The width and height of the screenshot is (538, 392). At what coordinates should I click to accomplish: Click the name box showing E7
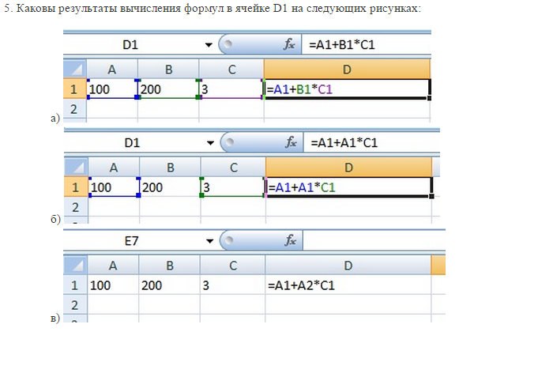(x=130, y=241)
